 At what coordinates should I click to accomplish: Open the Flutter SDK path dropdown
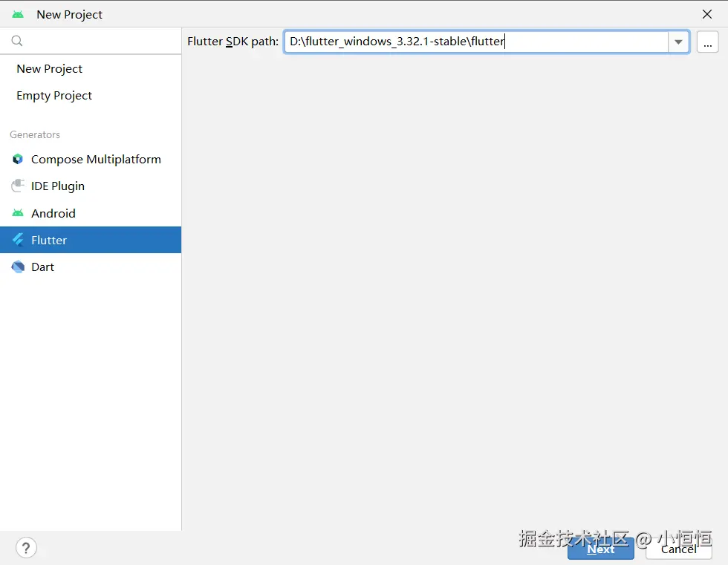click(678, 42)
